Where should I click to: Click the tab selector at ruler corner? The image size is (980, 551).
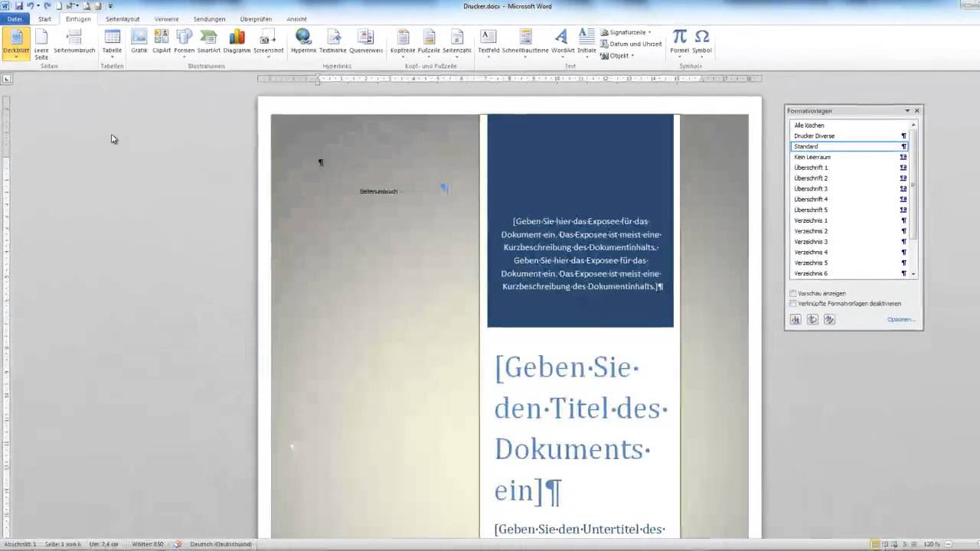pos(6,79)
